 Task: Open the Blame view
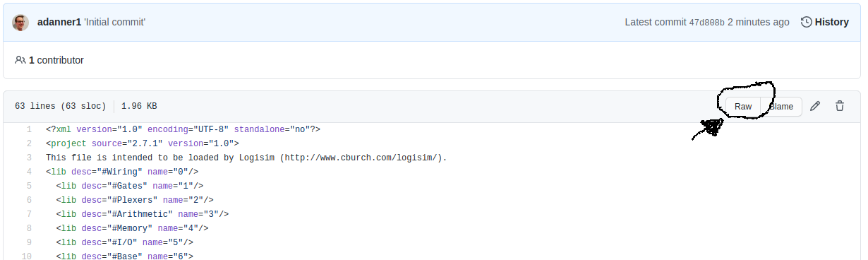point(781,107)
